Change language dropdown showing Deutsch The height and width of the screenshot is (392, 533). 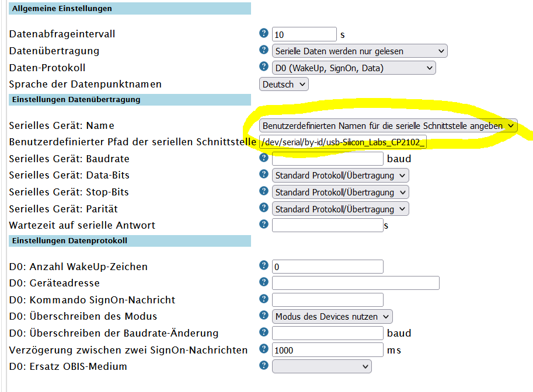pos(284,84)
